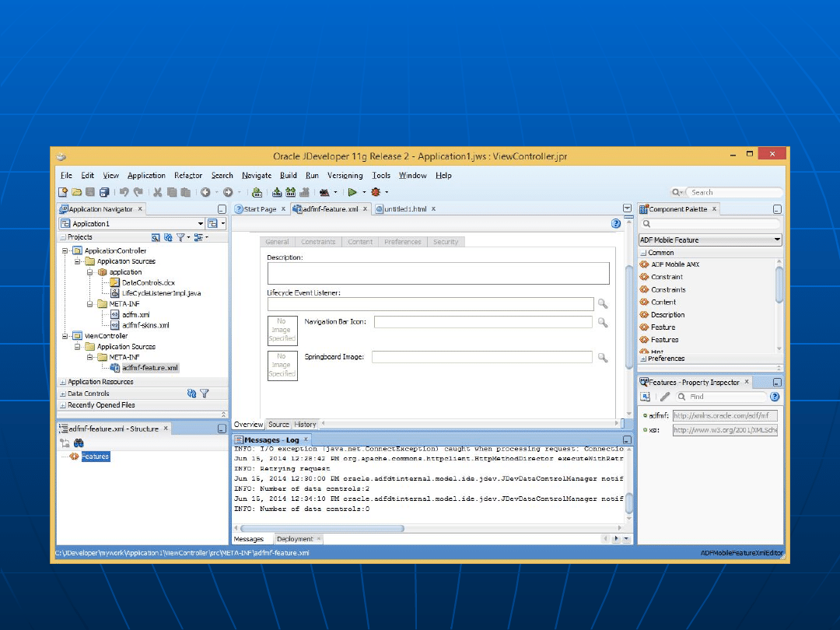The height and width of the screenshot is (630, 840).
Task: Click the Cut scissors icon
Action: 157,192
